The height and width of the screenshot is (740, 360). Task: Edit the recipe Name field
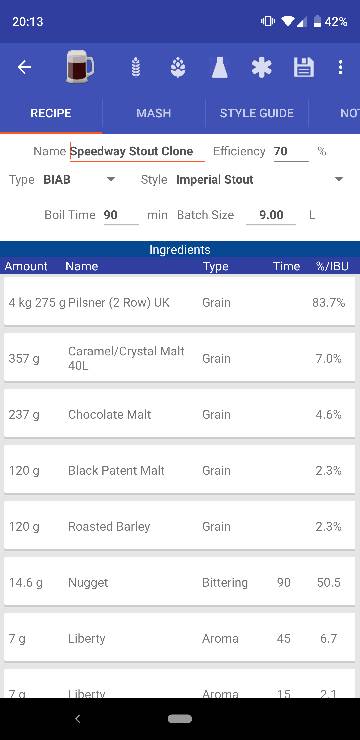[137, 151]
